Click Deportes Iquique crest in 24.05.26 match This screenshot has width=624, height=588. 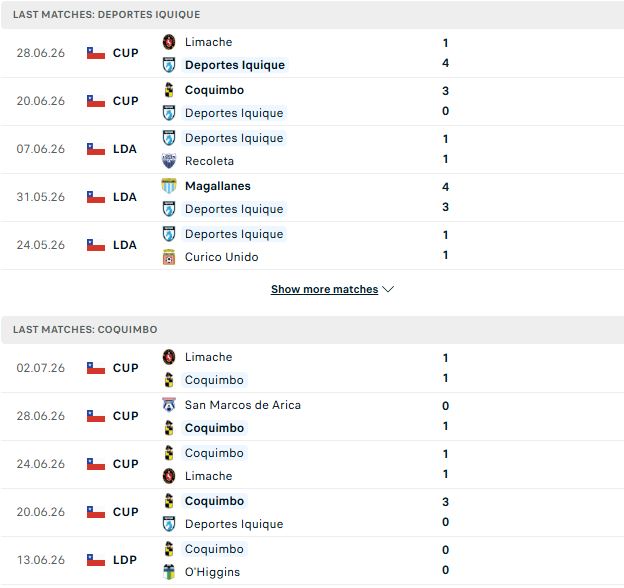[x=169, y=234]
